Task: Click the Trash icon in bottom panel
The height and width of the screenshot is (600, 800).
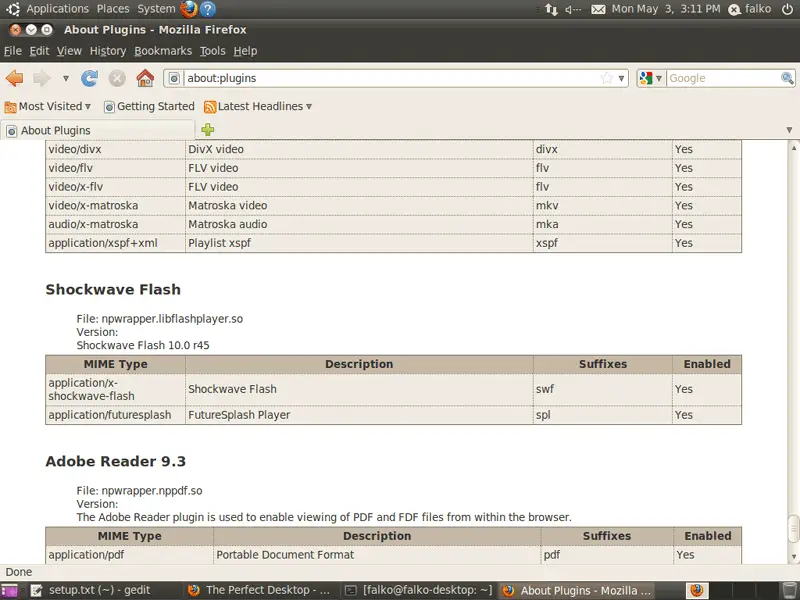Action: click(x=789, y=591)
